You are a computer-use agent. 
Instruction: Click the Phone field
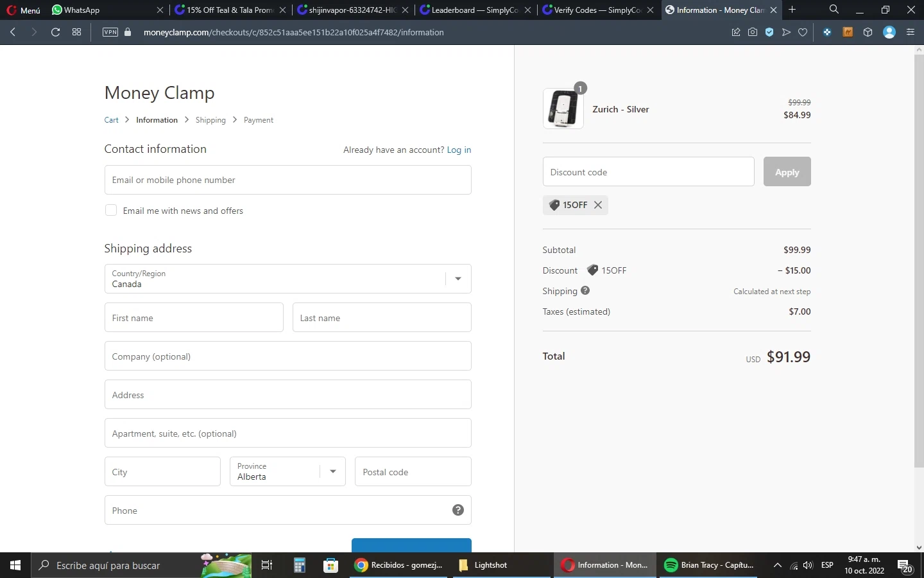point(287,510)
